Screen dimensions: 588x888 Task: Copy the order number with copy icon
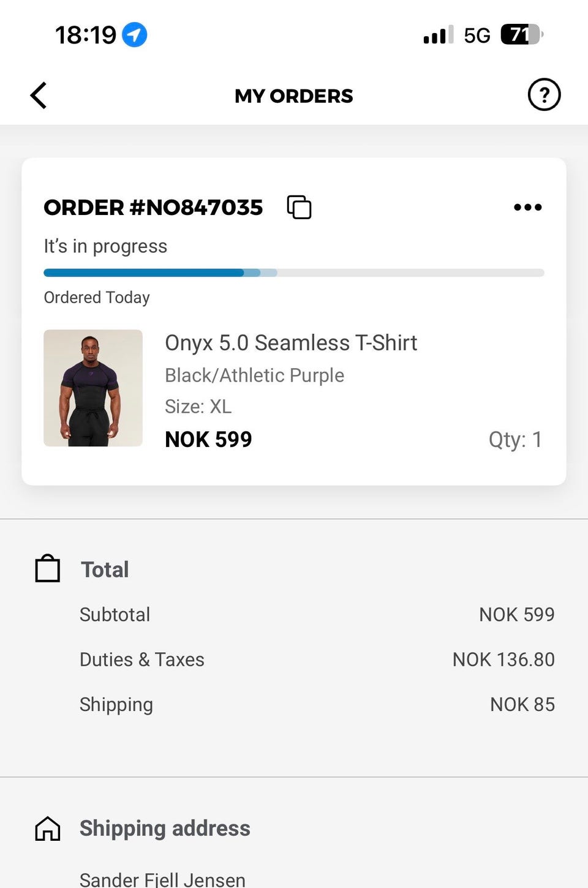pyautogui.click(x=299, y=207)
